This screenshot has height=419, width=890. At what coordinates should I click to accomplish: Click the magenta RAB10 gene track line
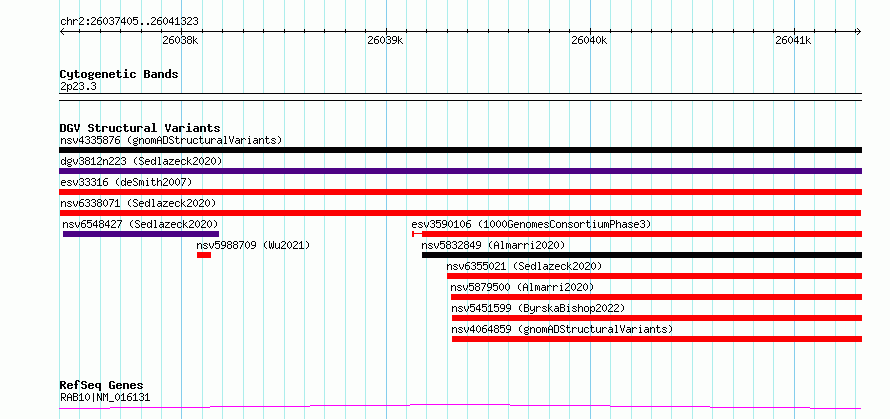460,407
